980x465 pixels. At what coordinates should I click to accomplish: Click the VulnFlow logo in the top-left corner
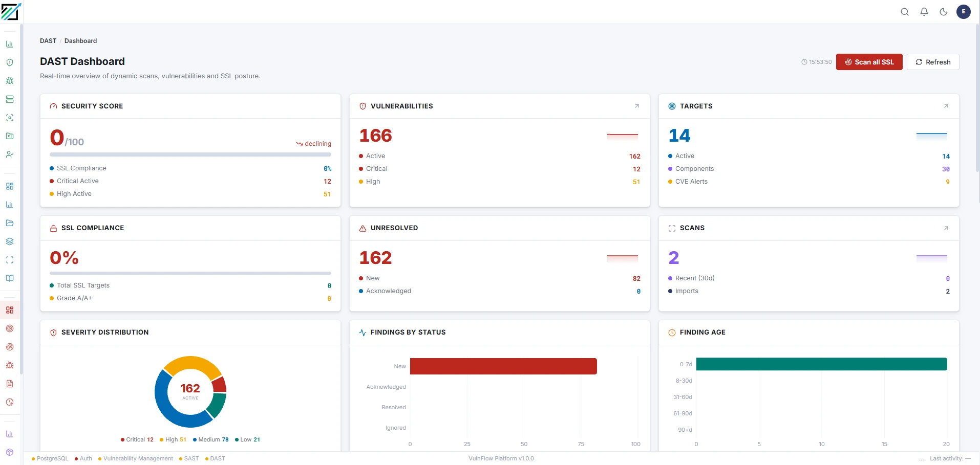click(x=11, y=11)
